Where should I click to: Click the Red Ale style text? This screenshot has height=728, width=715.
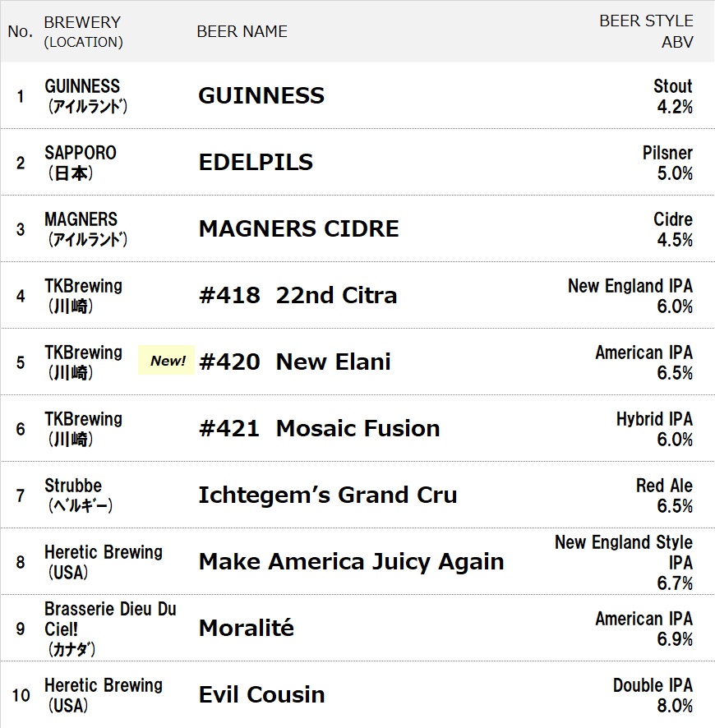pos(664,485)
